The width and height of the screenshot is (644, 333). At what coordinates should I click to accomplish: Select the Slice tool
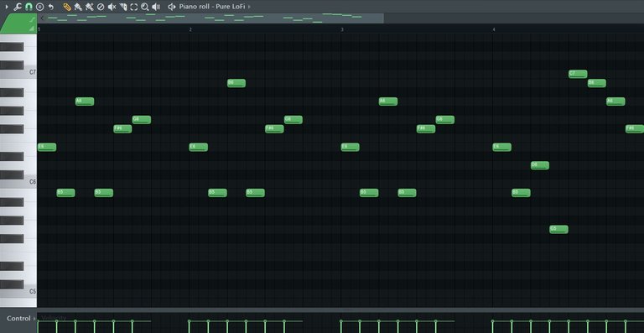coord(122,7)
